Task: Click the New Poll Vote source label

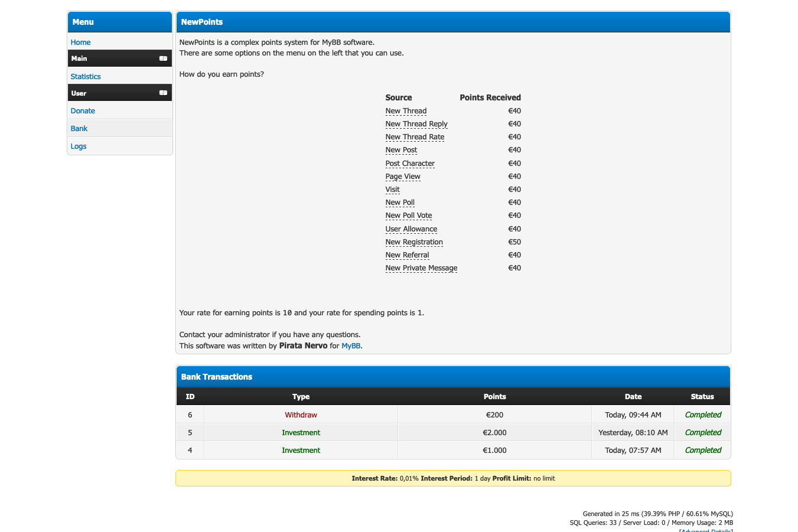Action: [x=409, y=216]
